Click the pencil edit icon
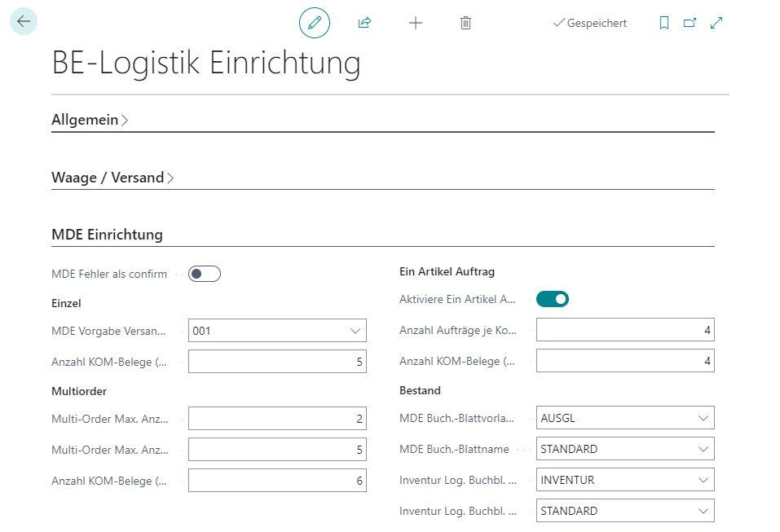This screenshot has width=780, height=532. point(315,23)
